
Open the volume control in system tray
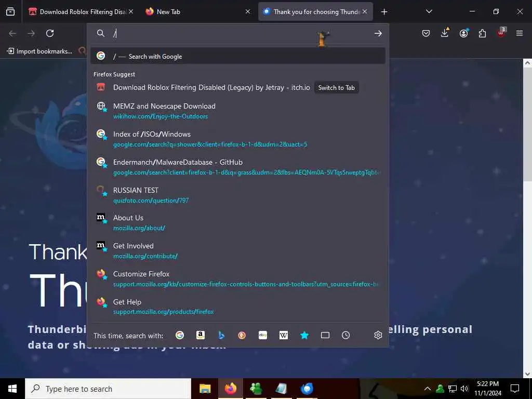(x=464, y=389)
